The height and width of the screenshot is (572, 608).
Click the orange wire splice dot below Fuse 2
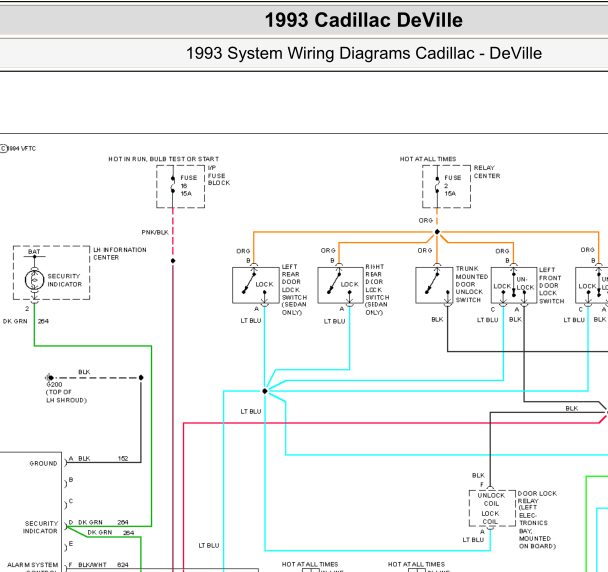[437, 232]
